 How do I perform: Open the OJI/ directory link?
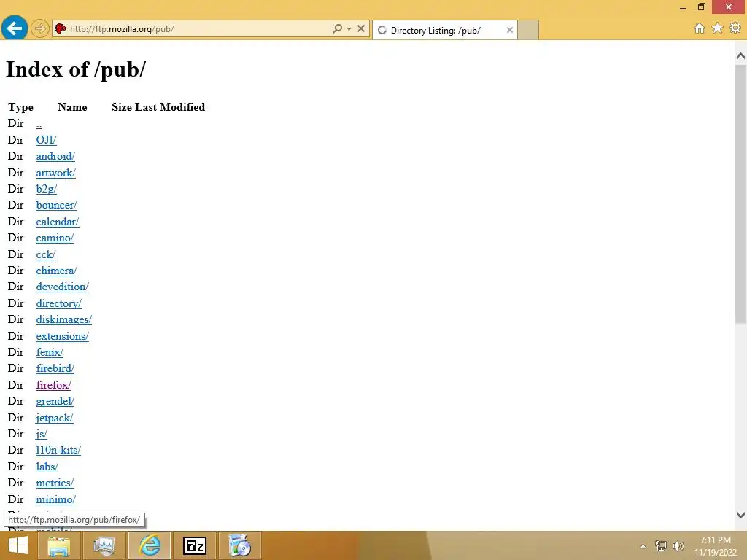(46, 140)
